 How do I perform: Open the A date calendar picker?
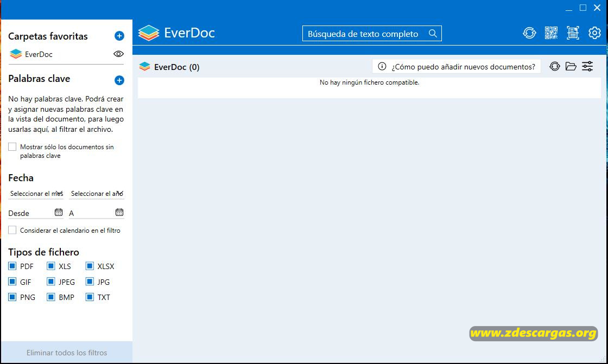119,212
